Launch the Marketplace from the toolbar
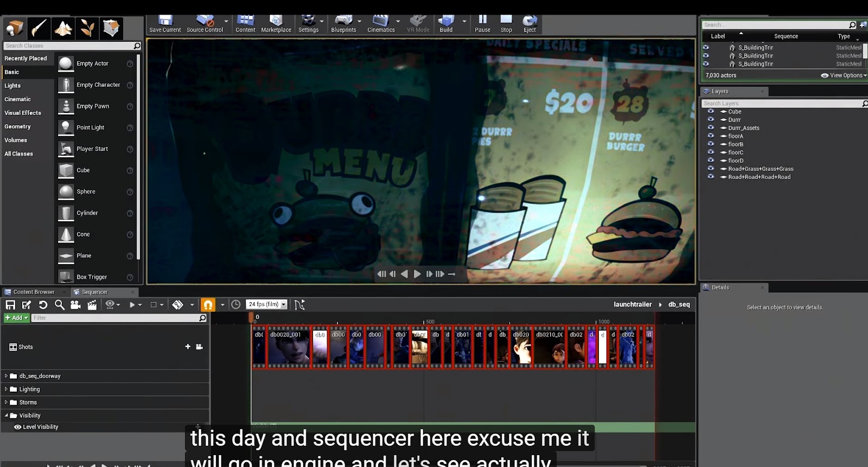 [276, 24]
